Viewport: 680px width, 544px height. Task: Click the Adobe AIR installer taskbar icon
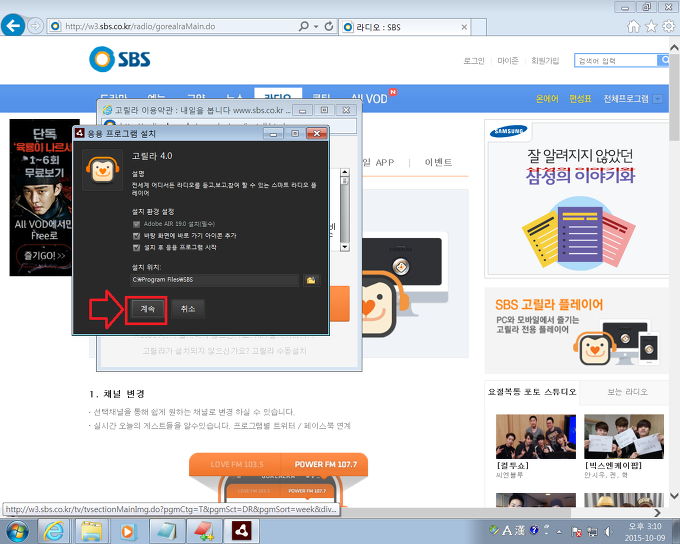pos(242,531)
